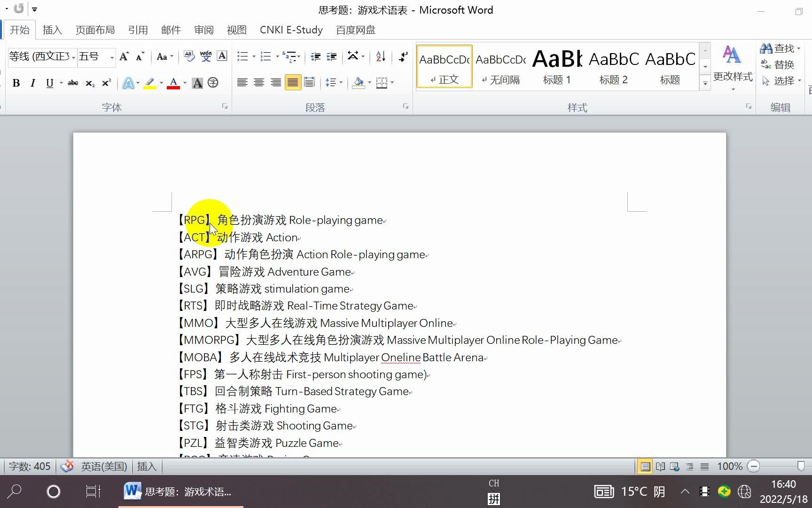
Task: Click the Text Effects icon
Action: [x=128, y=83]
